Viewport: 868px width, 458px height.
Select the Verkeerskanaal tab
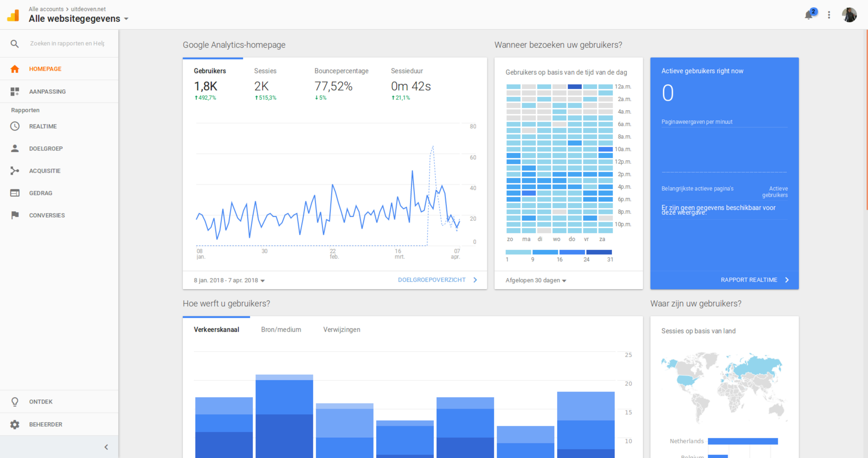[216, 329]
